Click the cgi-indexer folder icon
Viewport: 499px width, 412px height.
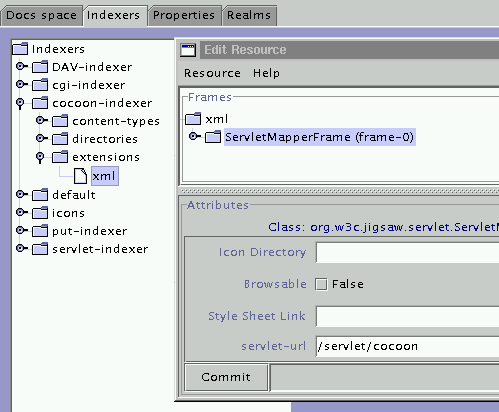coord(40,85)
